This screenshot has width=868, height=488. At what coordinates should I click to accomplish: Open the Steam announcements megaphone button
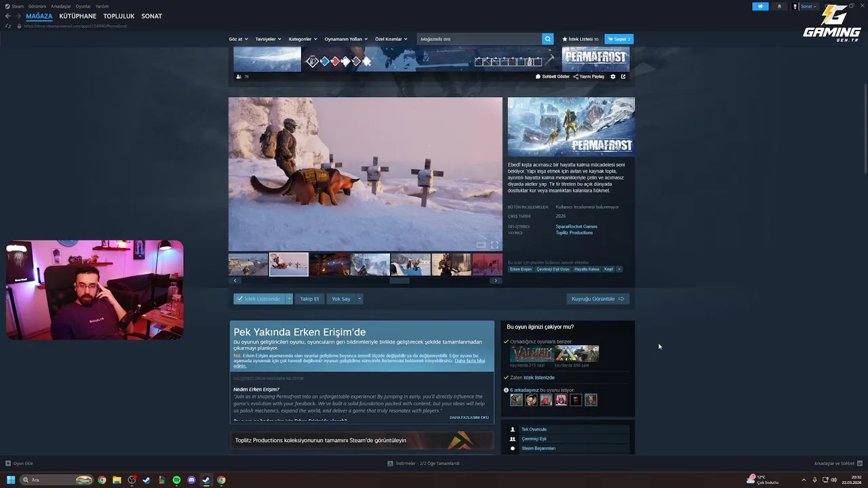point(760,6)
